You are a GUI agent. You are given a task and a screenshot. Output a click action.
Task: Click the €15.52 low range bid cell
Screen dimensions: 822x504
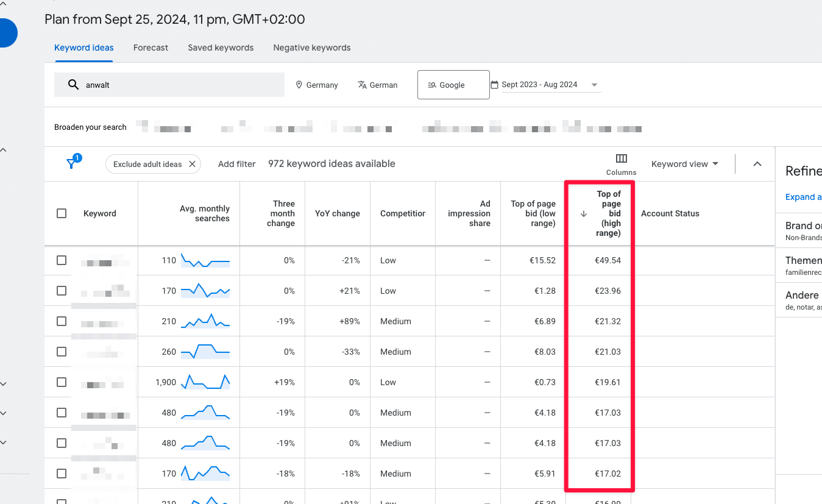pyautogui.click(x=543, y=260)
